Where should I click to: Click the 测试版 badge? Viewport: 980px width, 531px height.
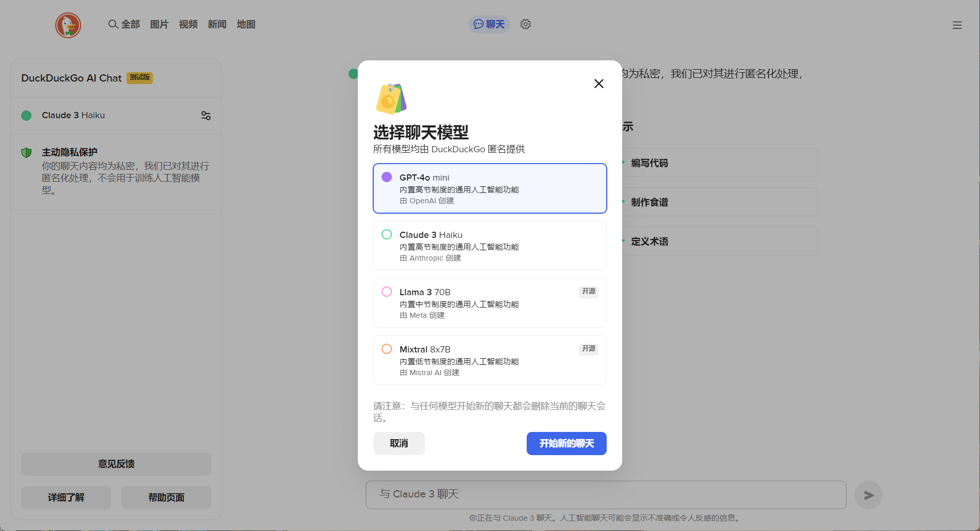pyautogui.click(x=139, y=78)
